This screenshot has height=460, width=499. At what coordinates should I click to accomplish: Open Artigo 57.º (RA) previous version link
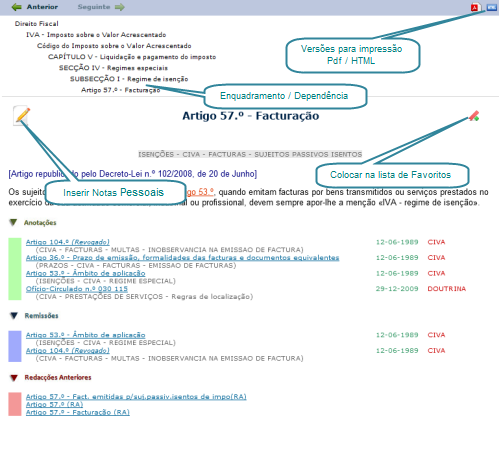tap(54, 404)
